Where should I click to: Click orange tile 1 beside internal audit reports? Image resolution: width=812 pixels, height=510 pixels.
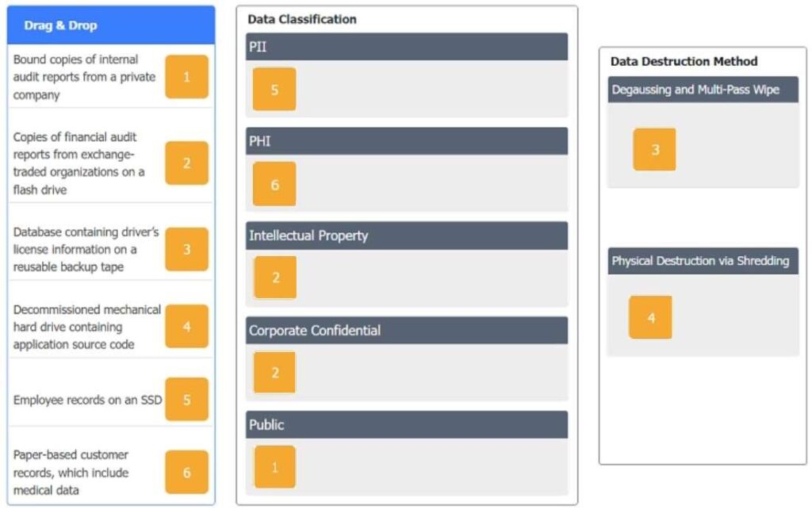[x=186, y=77]
